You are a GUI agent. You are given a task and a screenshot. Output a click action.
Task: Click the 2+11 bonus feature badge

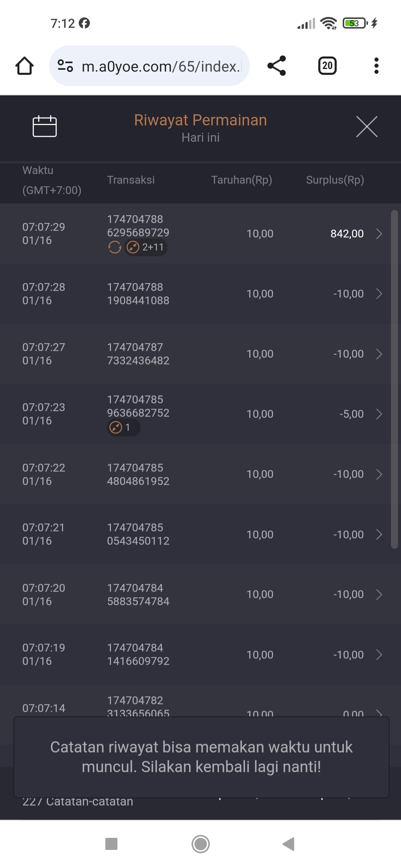tap(146, 247)
